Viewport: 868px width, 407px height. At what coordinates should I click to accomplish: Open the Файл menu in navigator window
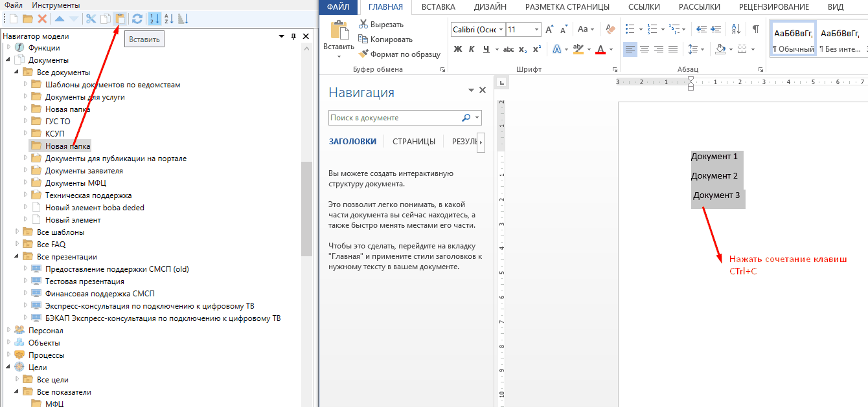click(14, 5)
